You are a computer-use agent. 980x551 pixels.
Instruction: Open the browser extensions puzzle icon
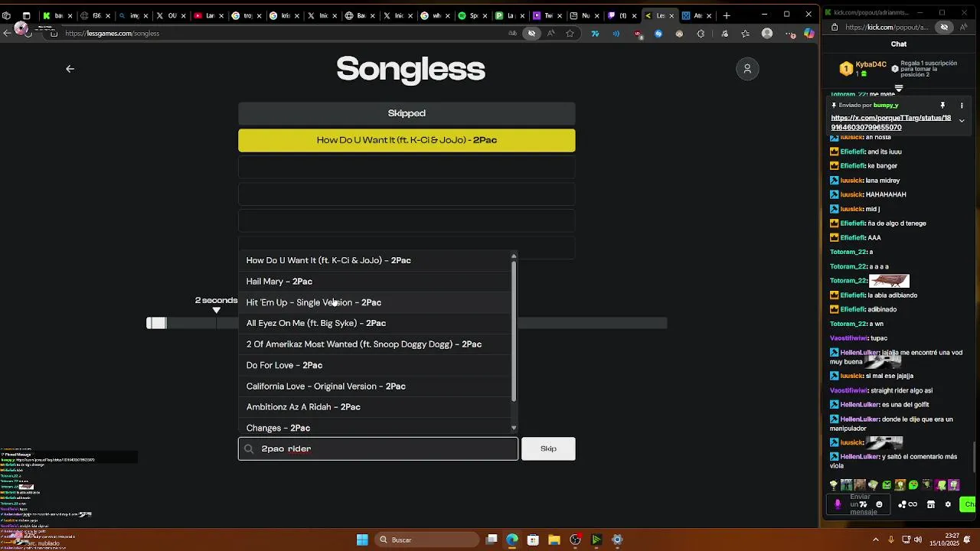[701, 34]
